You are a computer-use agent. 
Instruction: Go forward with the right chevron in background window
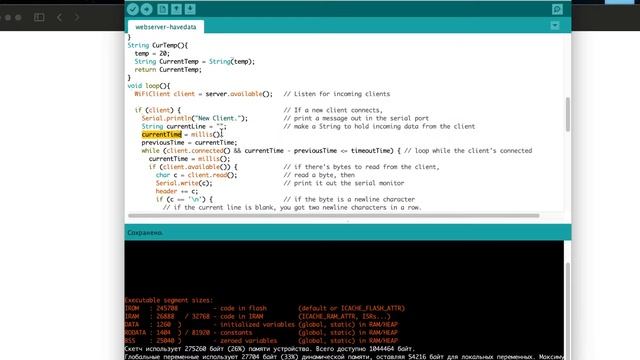tap(77, 17)
